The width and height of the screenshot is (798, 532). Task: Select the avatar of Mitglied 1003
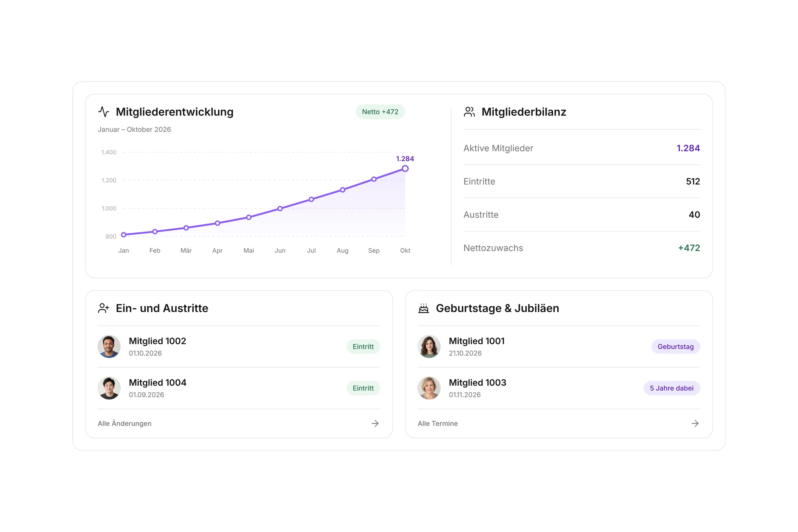429,388
